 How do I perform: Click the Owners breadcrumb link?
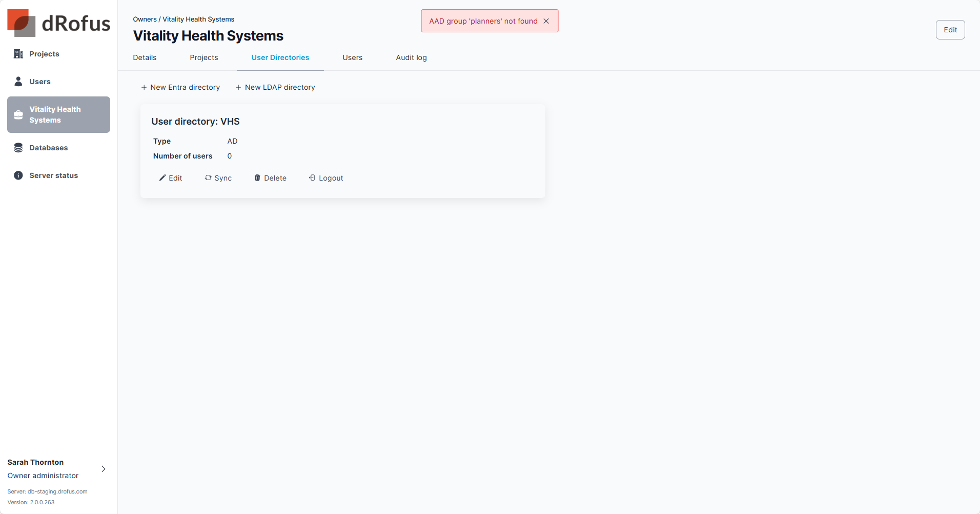click(145, 19)
